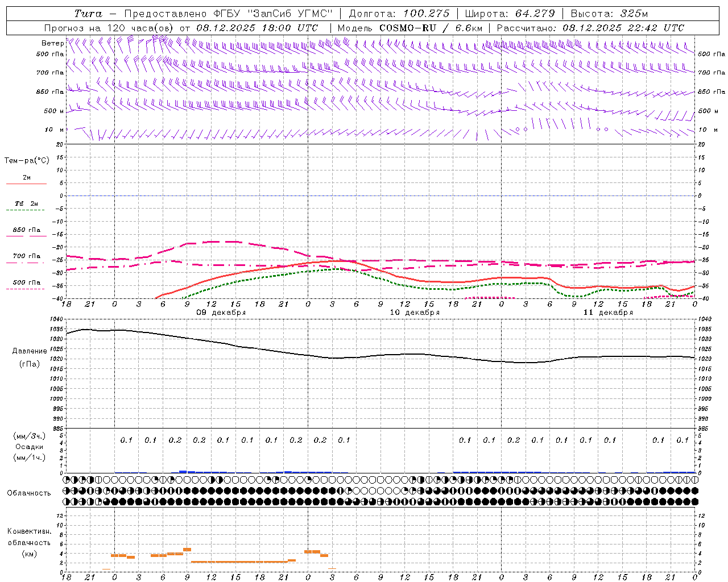Click "Рассчитано: 08.12.2025 22:42 UTC" timestamp

[590, 28]
